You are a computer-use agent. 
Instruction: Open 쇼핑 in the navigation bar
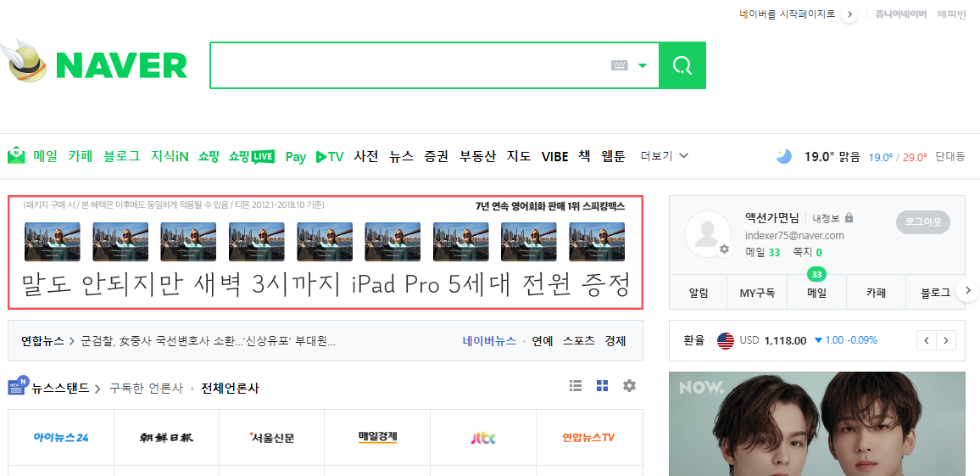pyautogui.click(x=209, y=156)
